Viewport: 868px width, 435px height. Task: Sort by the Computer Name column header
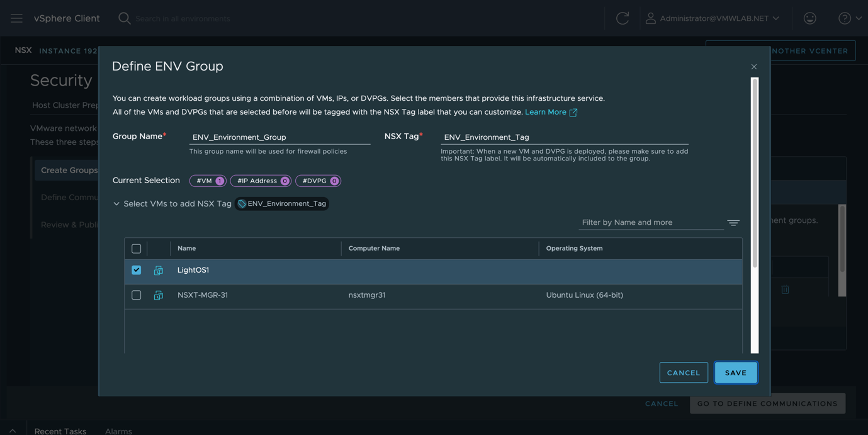[x=374, y=249]
